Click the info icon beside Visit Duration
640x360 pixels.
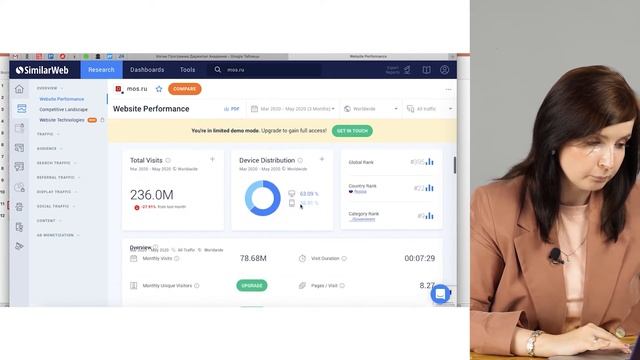(344, 258)
